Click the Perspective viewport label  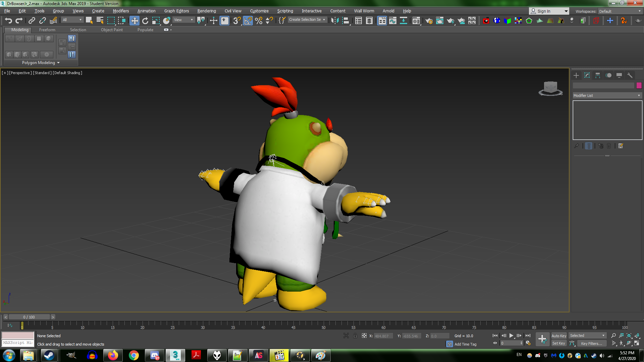[20, 73]
